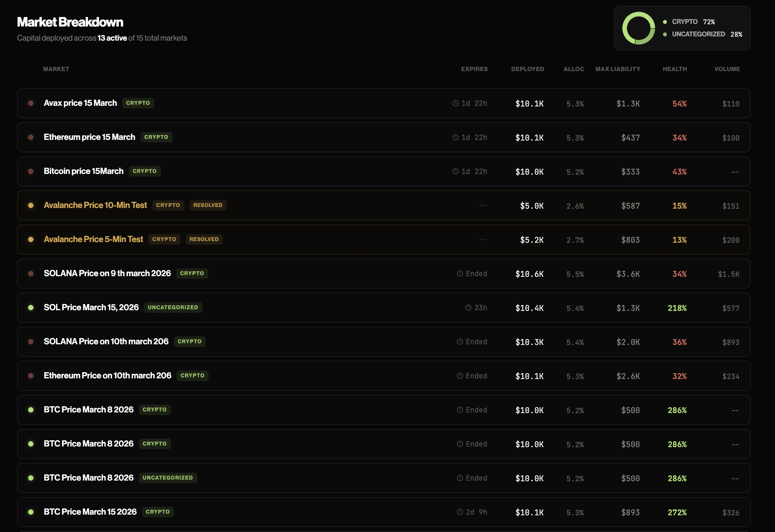Toggle the green status dot on SOL Price March 15, 2026

coord(31,308)
